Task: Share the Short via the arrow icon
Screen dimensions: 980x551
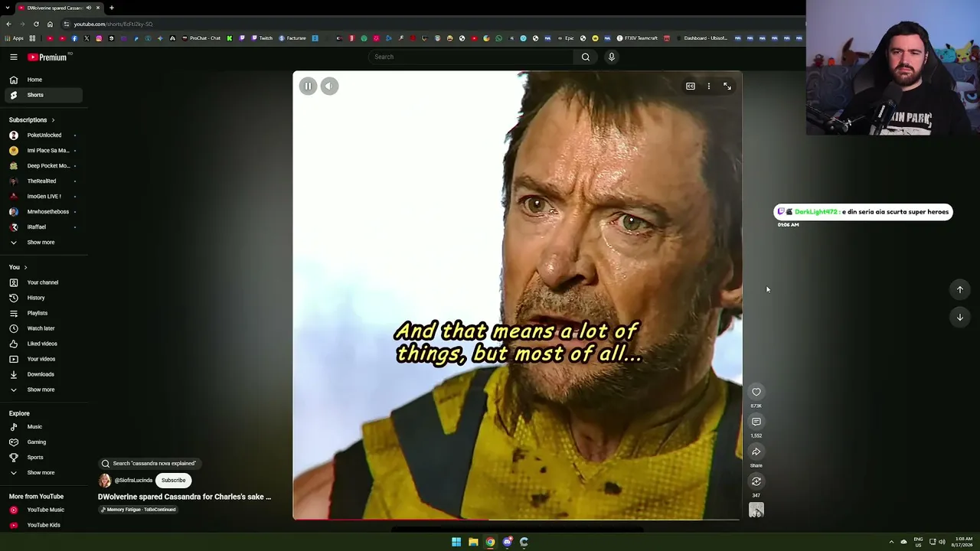Action: (756, 452)
